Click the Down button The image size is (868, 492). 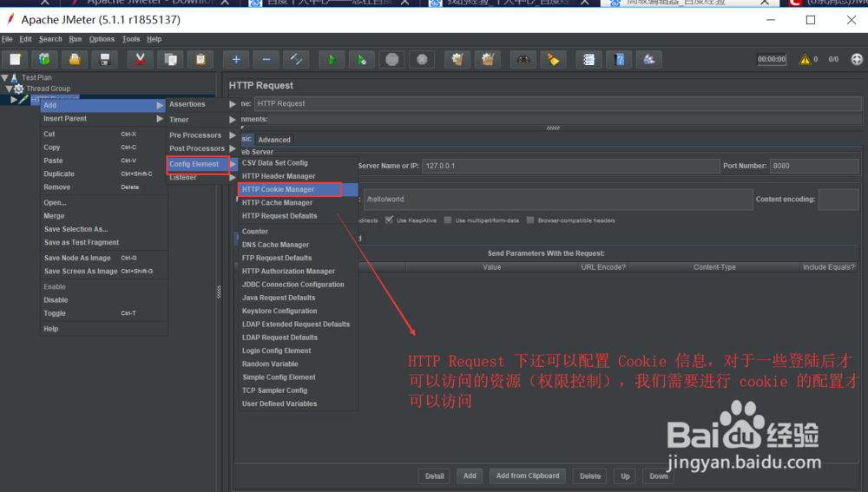[x=658, y=476]
